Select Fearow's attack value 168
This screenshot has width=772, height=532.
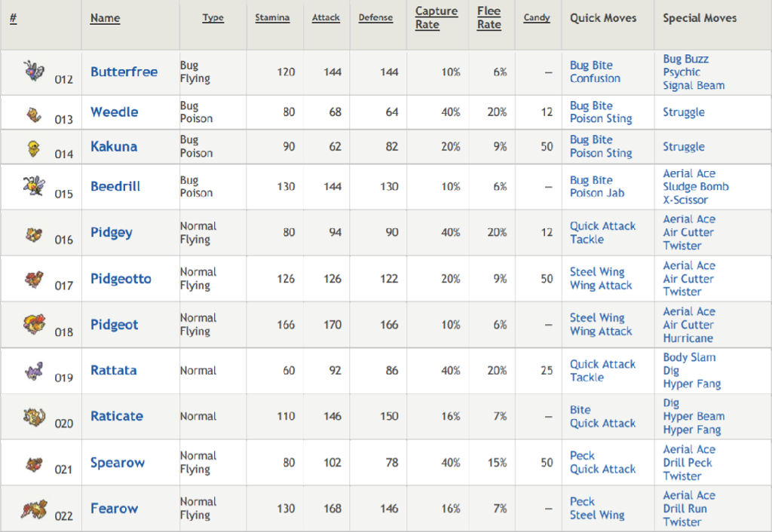[x=332, y=509]
